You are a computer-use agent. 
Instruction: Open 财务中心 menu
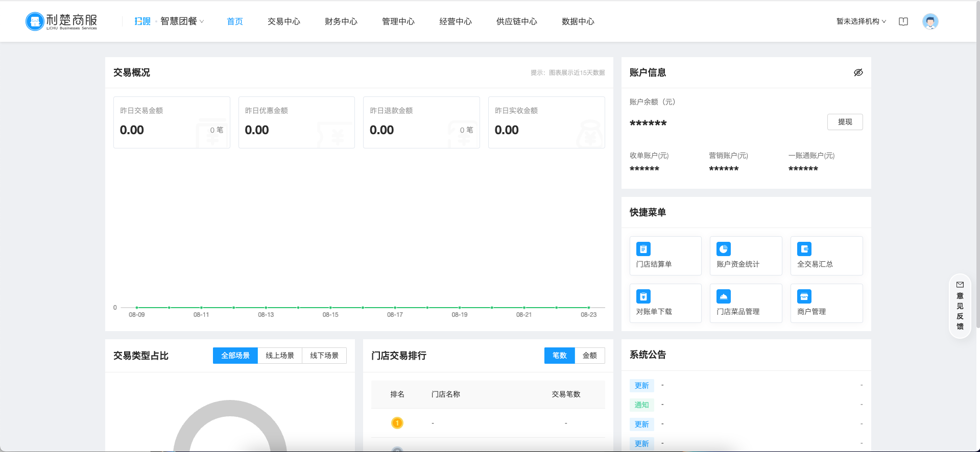pyautogui.click(x=341, y=21)
